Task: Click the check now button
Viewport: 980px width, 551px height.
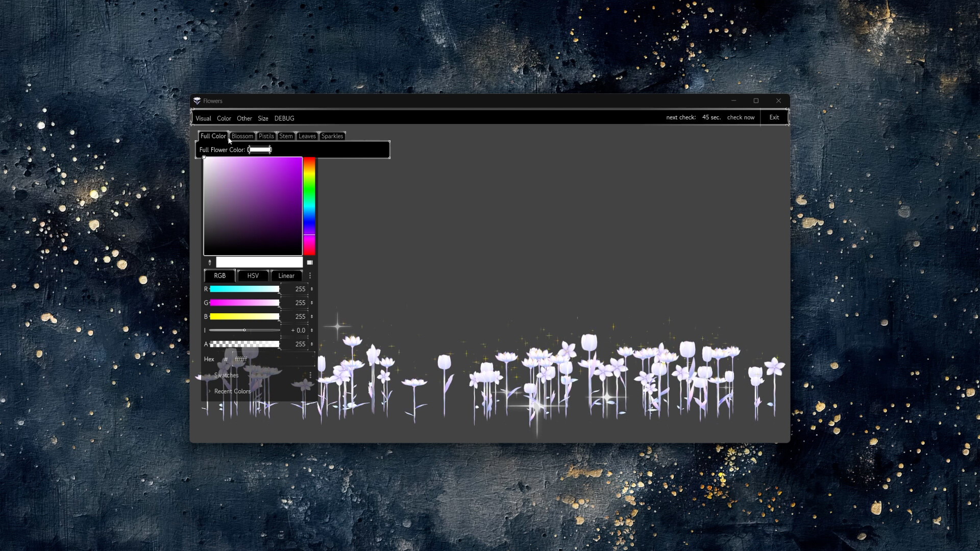Action: click(741, 117)
